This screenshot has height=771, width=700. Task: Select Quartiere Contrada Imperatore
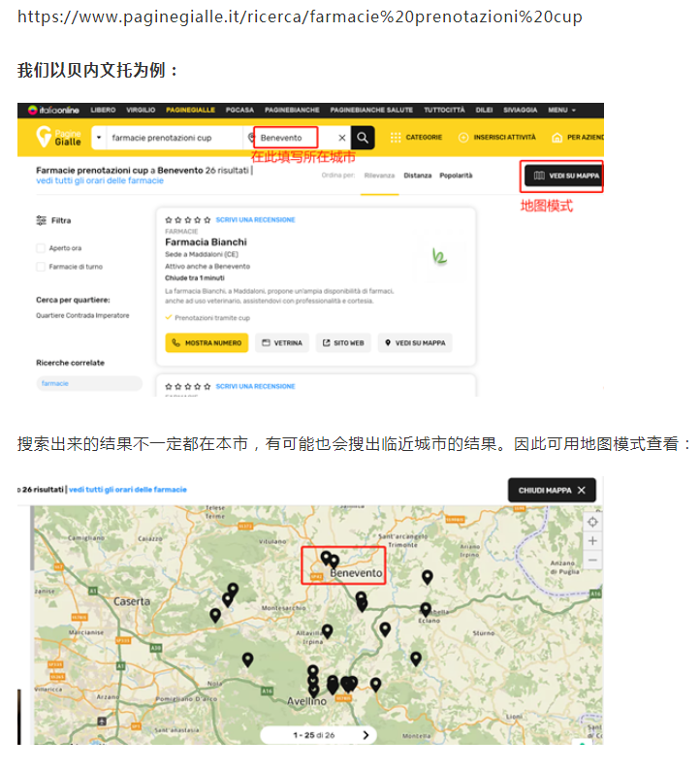[x=82, y=315]
